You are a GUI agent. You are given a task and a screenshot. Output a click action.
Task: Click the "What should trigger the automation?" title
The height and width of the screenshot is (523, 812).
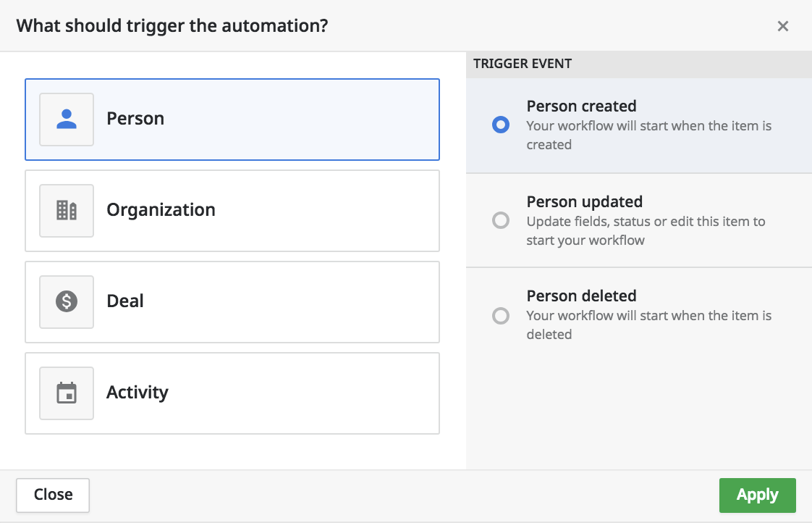point(172,26)
